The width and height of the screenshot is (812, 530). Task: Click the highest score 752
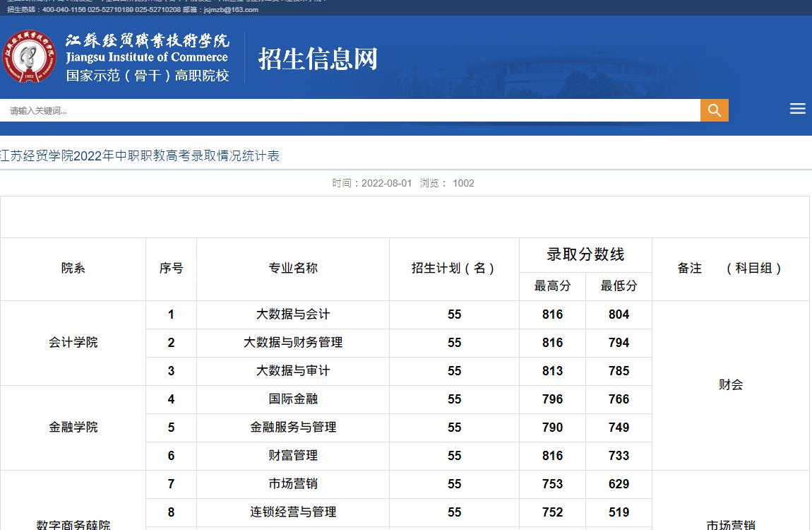click(553, 512)
